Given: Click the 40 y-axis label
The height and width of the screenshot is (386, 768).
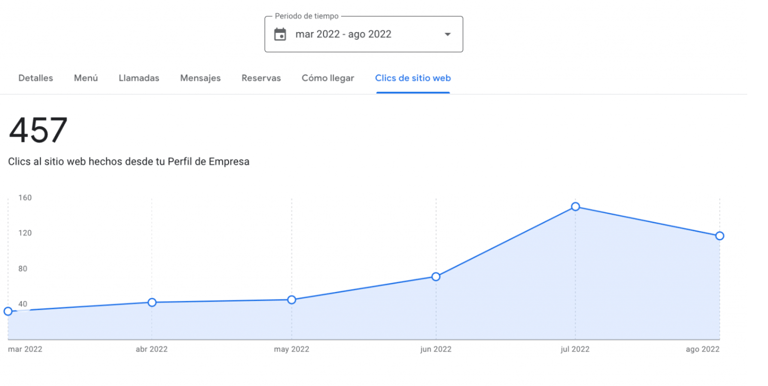Looking at the screenshot, I should tap(23, 304).
